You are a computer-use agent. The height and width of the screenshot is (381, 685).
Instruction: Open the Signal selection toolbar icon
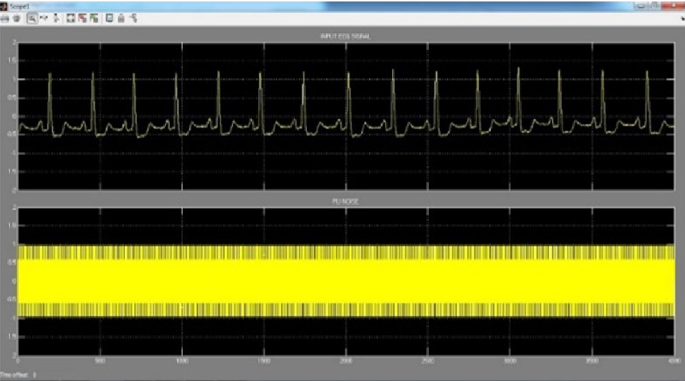[133, 18]
